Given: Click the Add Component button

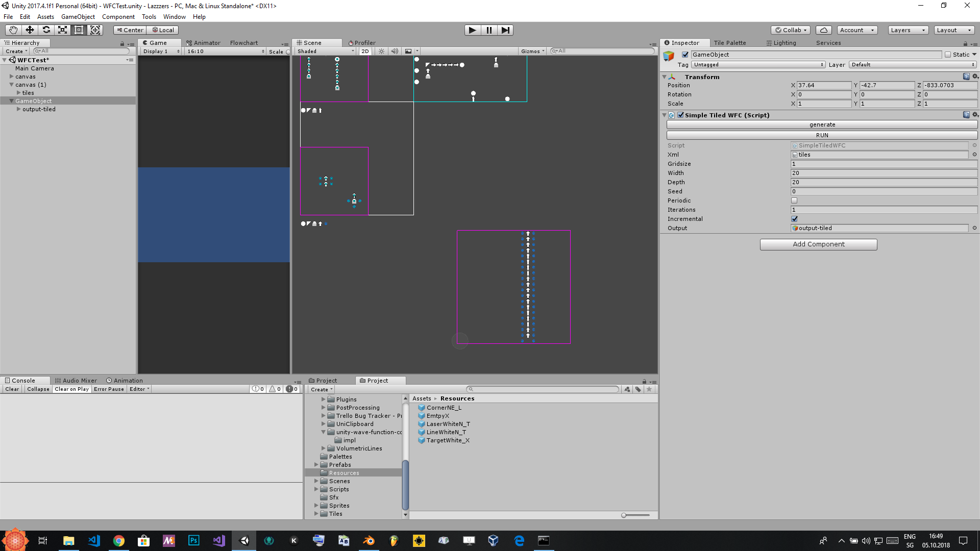Looking at the screenshot, I should (x=818, y=244).
